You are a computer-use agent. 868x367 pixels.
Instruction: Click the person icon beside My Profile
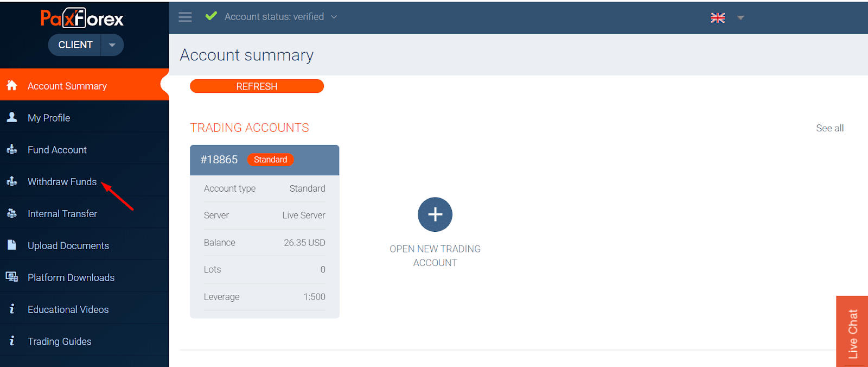click(12, 117)
